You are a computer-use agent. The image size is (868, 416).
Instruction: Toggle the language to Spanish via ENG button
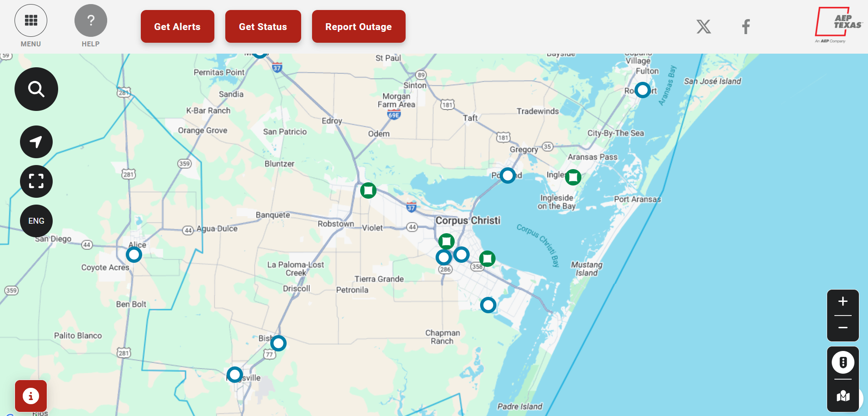point(36,221)
